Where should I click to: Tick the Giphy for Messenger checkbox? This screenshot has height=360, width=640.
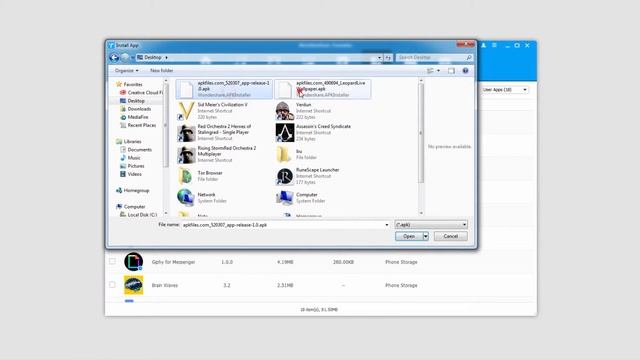112,261
